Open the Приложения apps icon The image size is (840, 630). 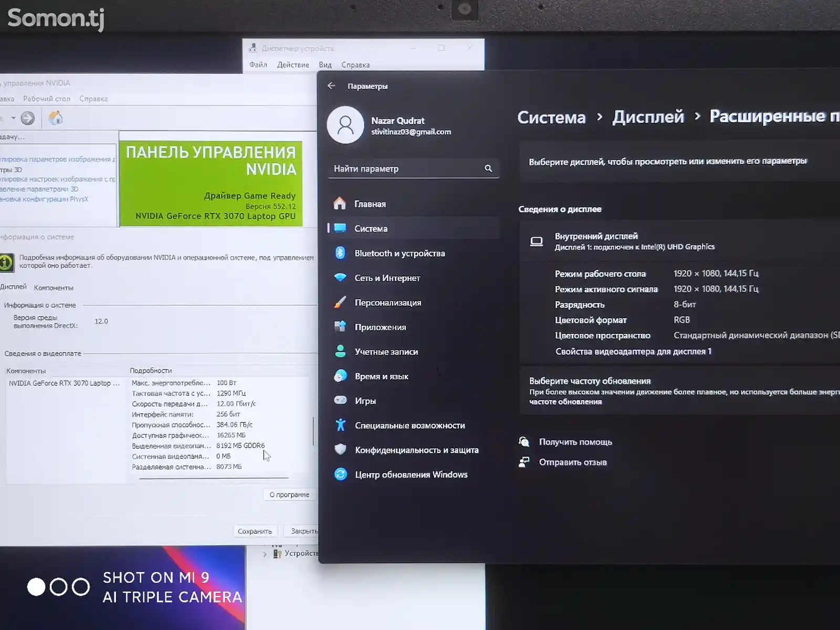[340, 327]
